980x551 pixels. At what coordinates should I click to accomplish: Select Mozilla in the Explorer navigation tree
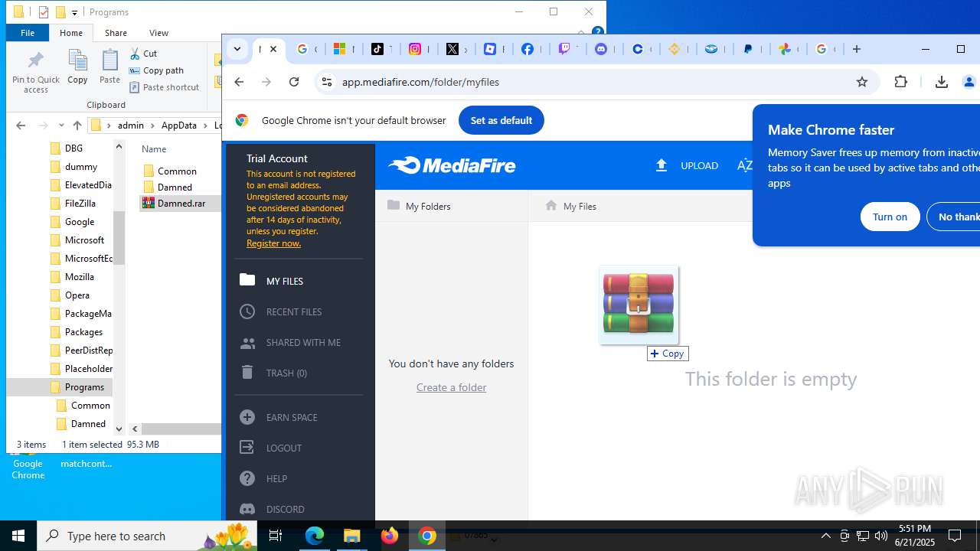click(x=80, y=277)
